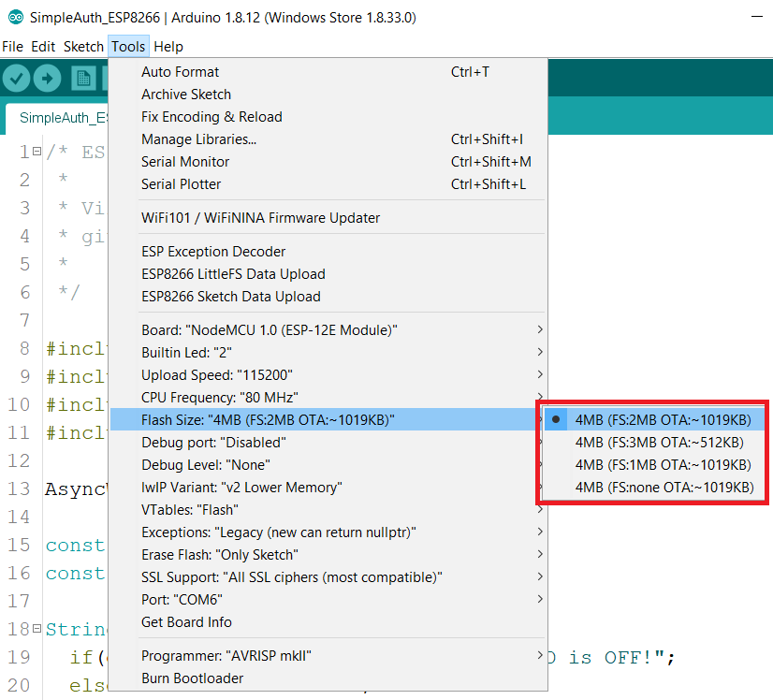
Task: Expand the Exceptions Legacy submenu
Action: [x=328, y=532]
